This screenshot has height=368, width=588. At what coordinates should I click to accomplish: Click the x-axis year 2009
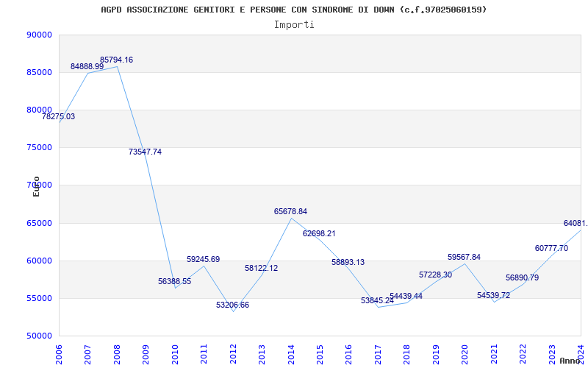[x=146, y=353]
